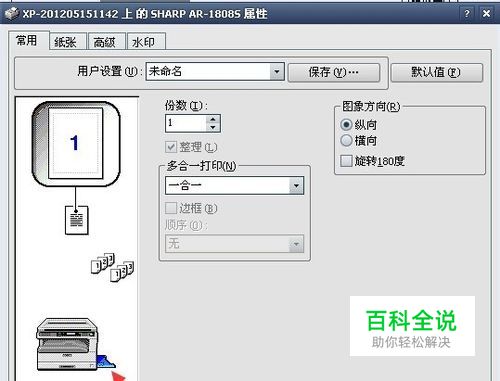Viewport: 500px width, 381px height.
Task: Toggle the 整理(L) collate checkbox
Action: 171,147
